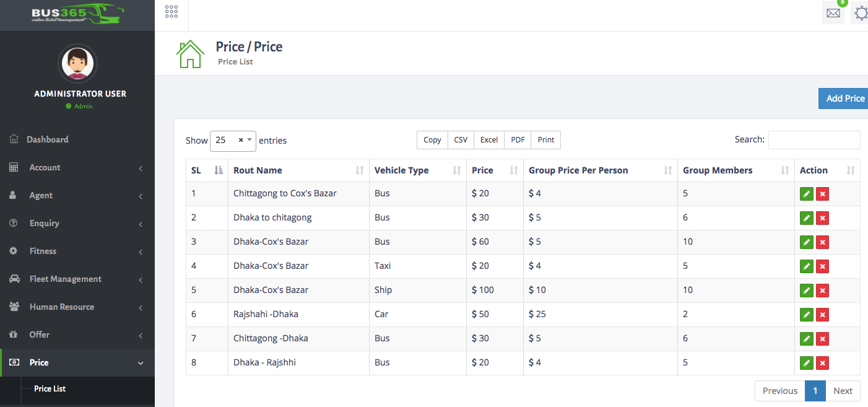Image resolution: width=868 pixels, height=407 pixels.
Task: Select page 1 in pagination
Action: tap(815, 391)
